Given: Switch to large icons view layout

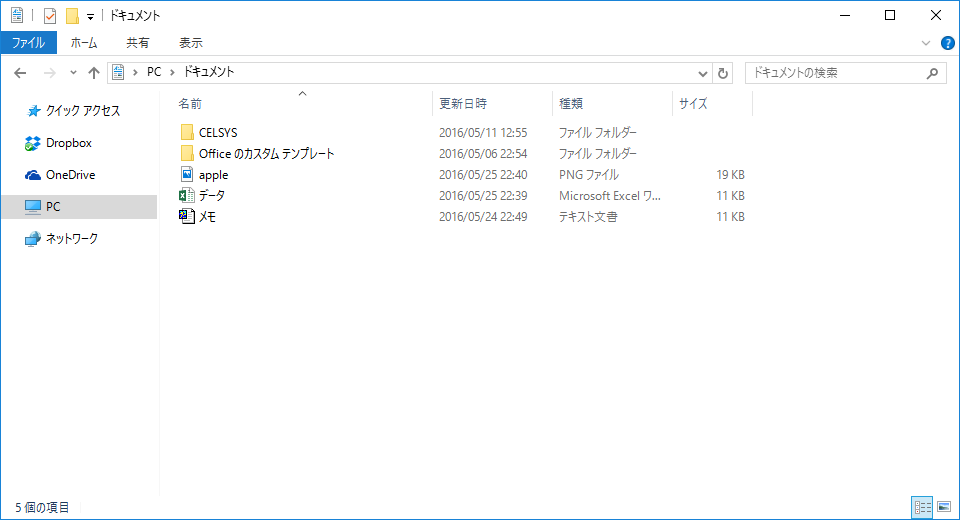Looking at the screenshot, I should 943,508.
